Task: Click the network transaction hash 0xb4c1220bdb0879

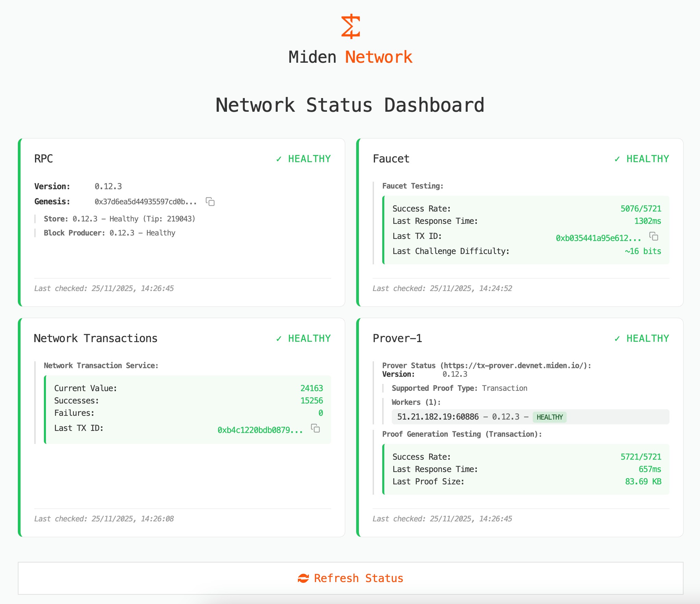Action: pos(260,430)
